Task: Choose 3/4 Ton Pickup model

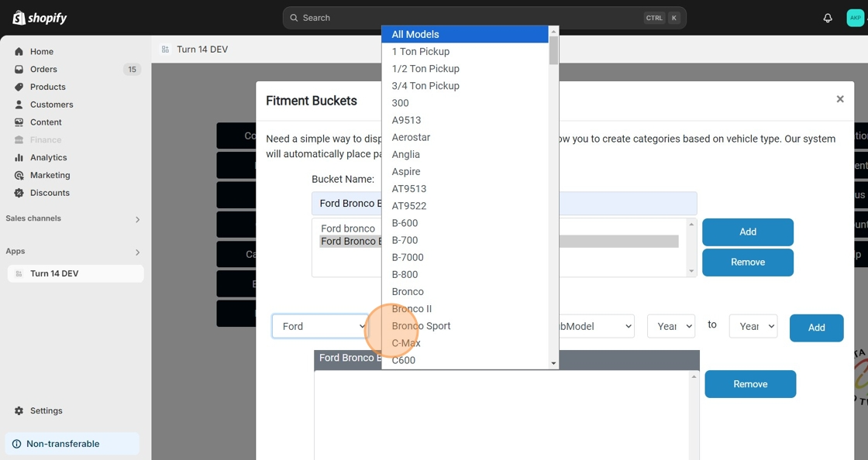Action: 465,86
